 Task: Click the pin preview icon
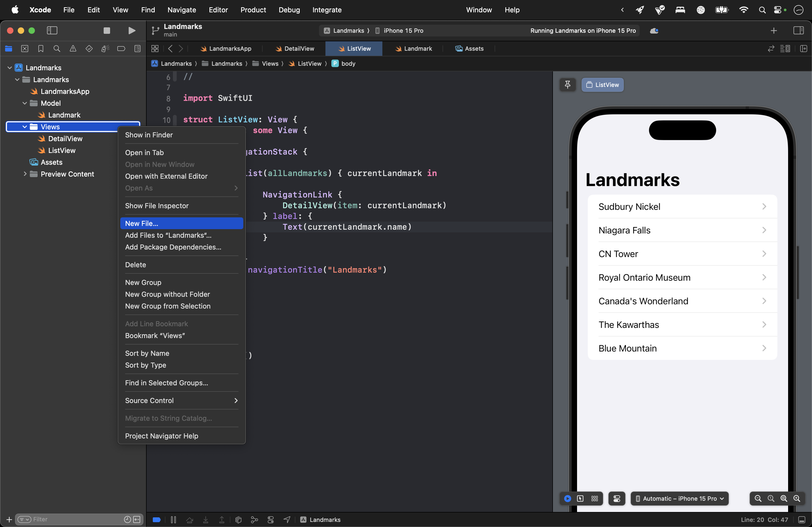click(567, 85)
